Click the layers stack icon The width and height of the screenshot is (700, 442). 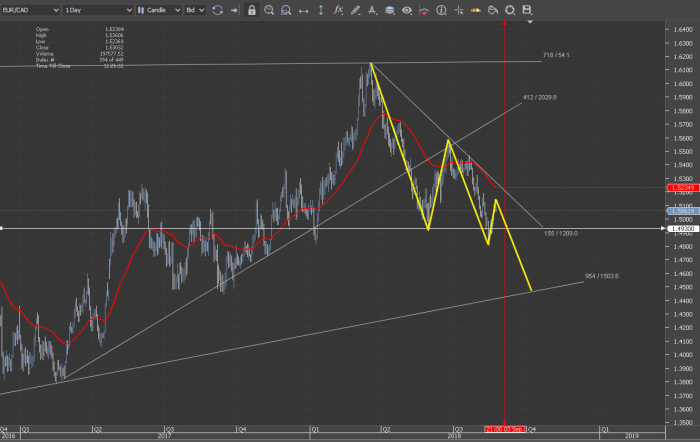[390, 10]
